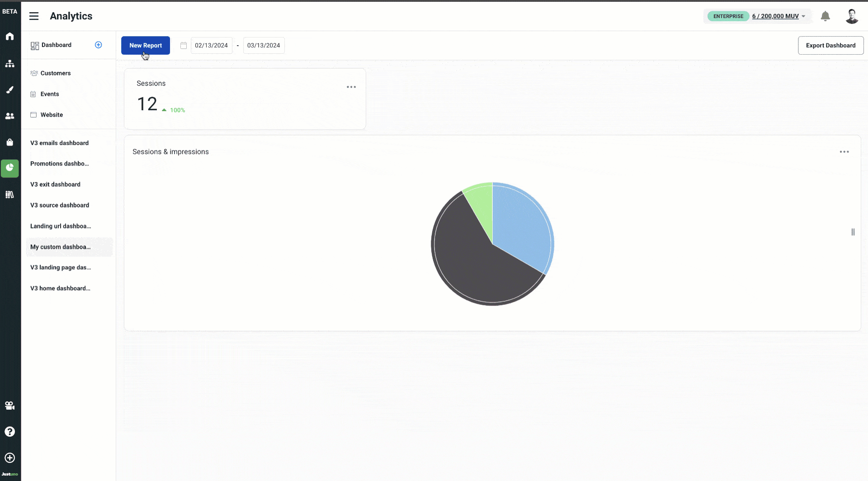The image size is (868, 481).
Task: Switch to the V3 emails dashboard
Action: (59, 143)
